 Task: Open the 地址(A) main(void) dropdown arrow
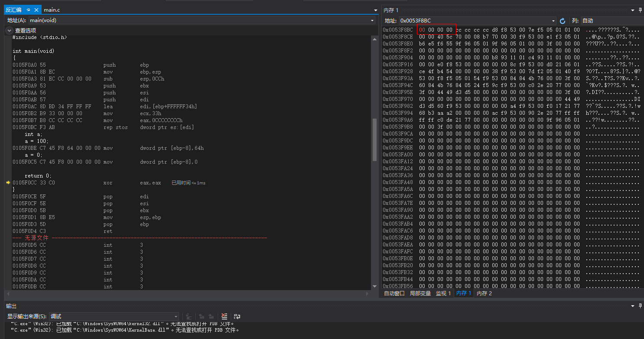click(373, 20)
